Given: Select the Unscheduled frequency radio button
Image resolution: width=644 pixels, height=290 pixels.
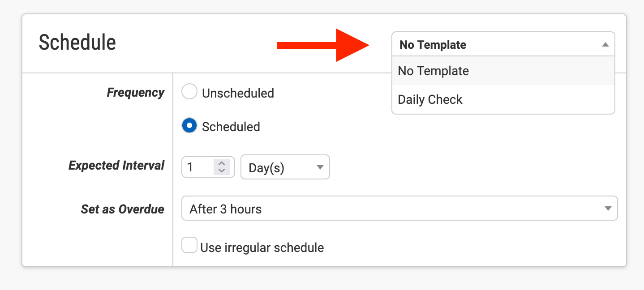Looking at the screenshot, I should pyautogui.click(x=189, y=92).
